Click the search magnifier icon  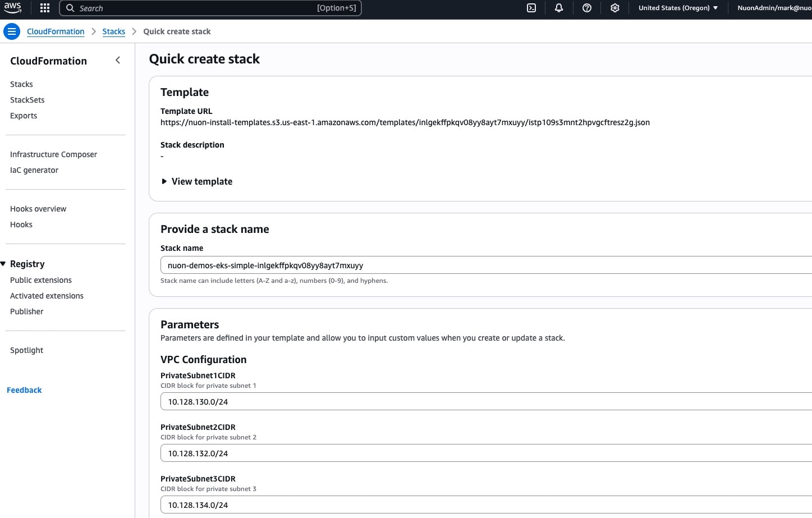(70, 8)
